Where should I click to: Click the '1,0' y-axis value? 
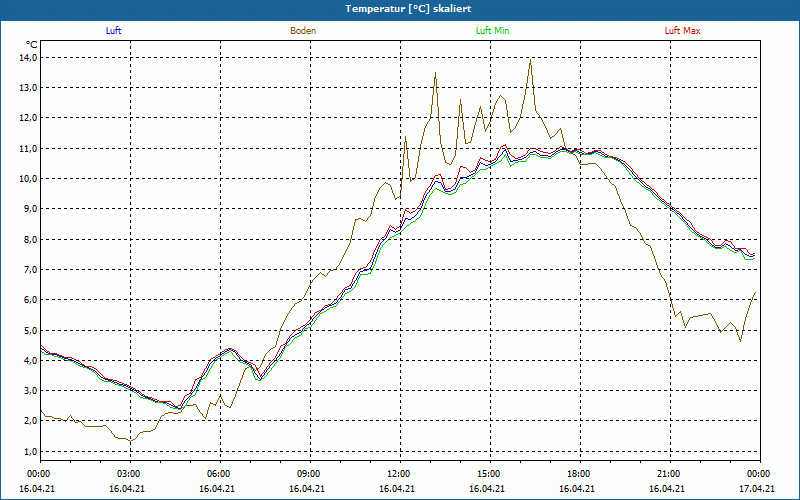pos(31,451)
